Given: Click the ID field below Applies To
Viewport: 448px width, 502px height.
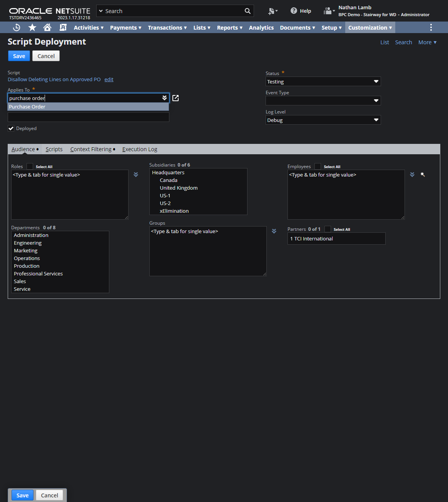Looking at the screenshot, I should [89, 117].
